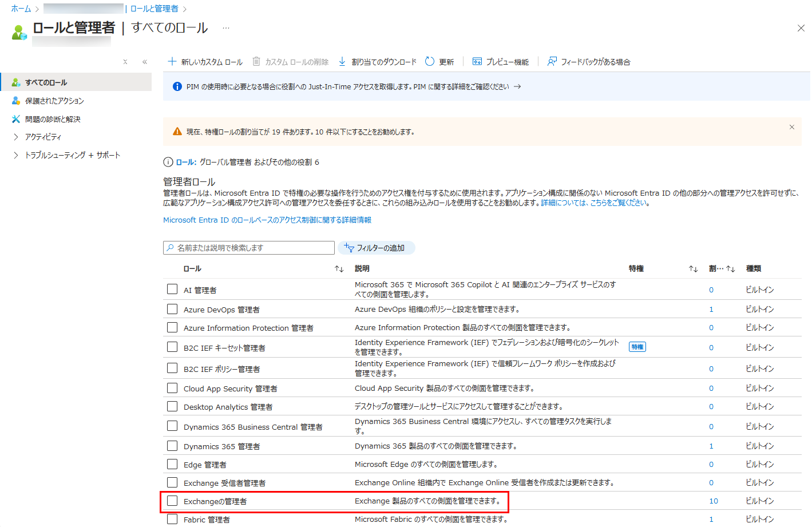Image resolution: width=812 pixels, height=527 pixels.
Task: Open the ellipsis more options next to title
Action: tap(226, 28)
